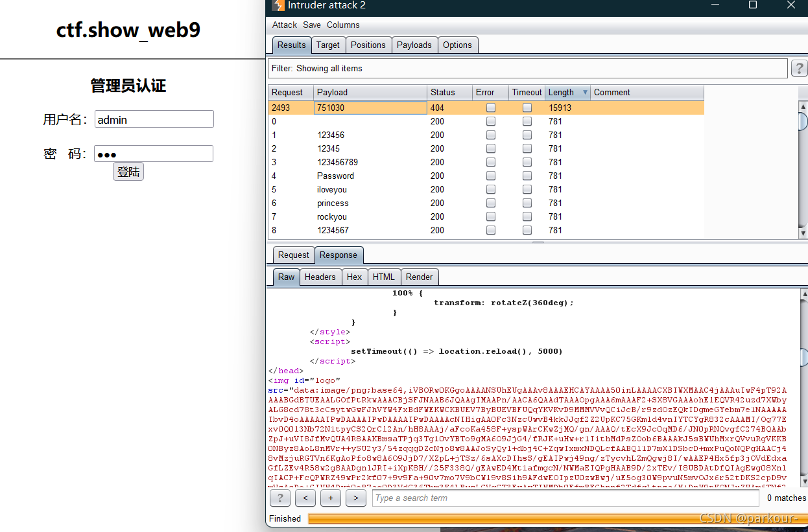Switch to the Payloads tab
The width and height of the screenshot is (808, 532).
(414, 45)
